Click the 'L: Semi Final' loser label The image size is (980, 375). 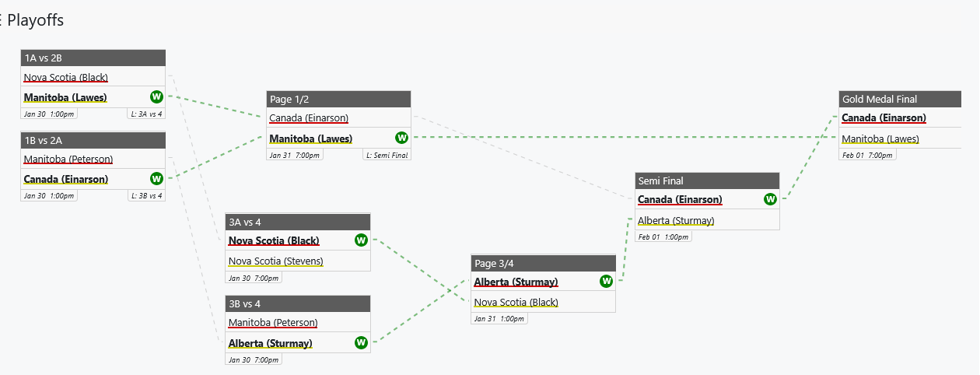click(x=387, y=155)
